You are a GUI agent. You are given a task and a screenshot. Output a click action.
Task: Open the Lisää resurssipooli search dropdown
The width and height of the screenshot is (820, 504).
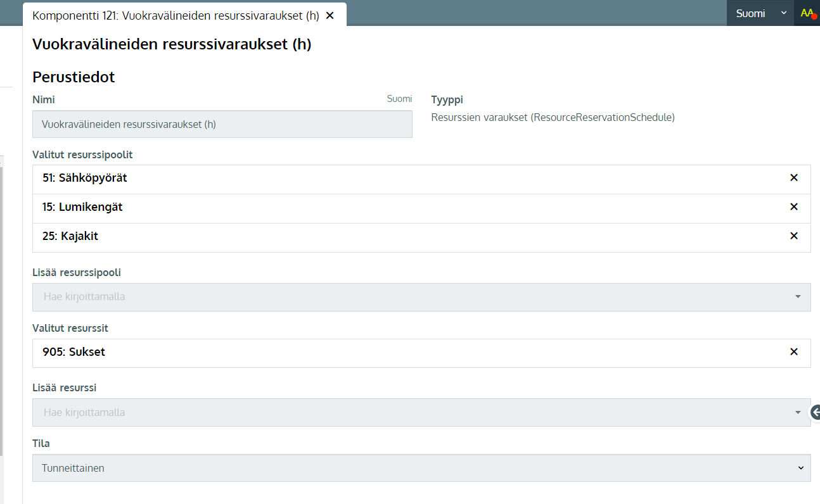[x=421, y=297]
